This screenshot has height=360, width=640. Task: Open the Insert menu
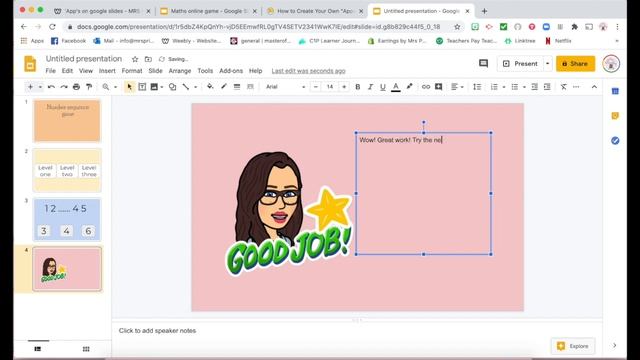[107, 71]
